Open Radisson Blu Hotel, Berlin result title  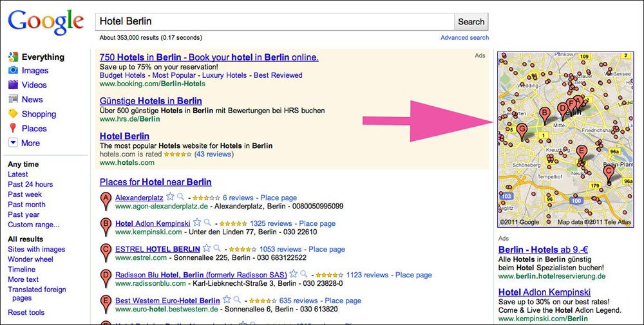coord(201,275)
